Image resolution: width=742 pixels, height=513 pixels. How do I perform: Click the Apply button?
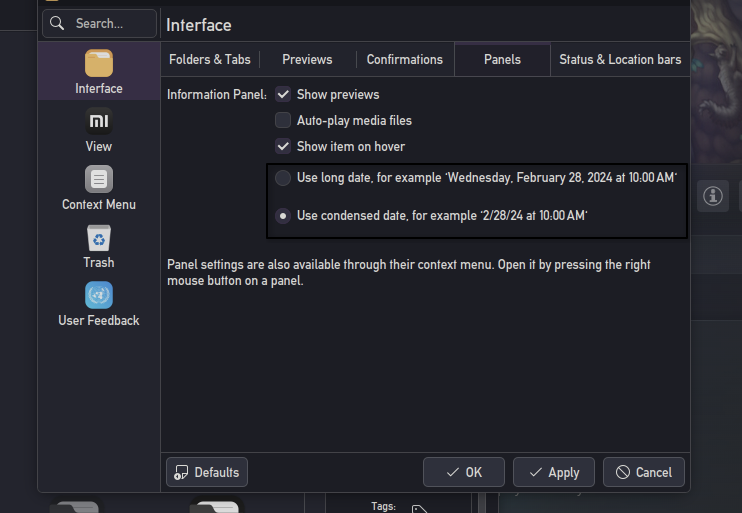point(554,472)
